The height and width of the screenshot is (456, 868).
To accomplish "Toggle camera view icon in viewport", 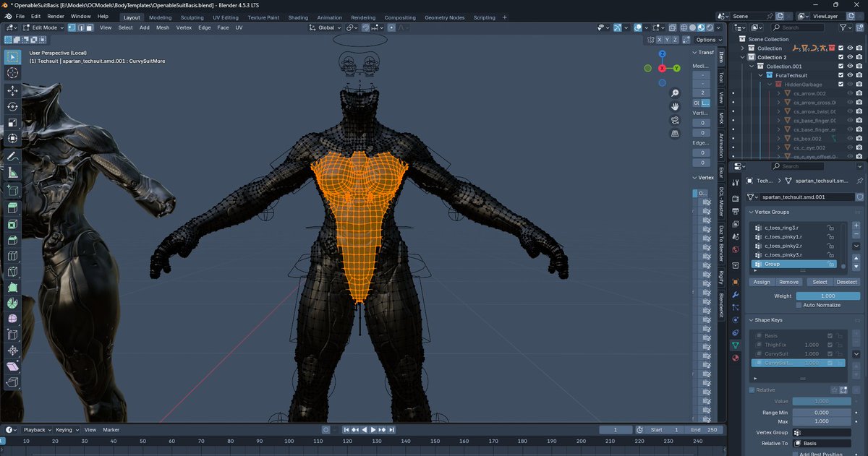I will (675, 120).
